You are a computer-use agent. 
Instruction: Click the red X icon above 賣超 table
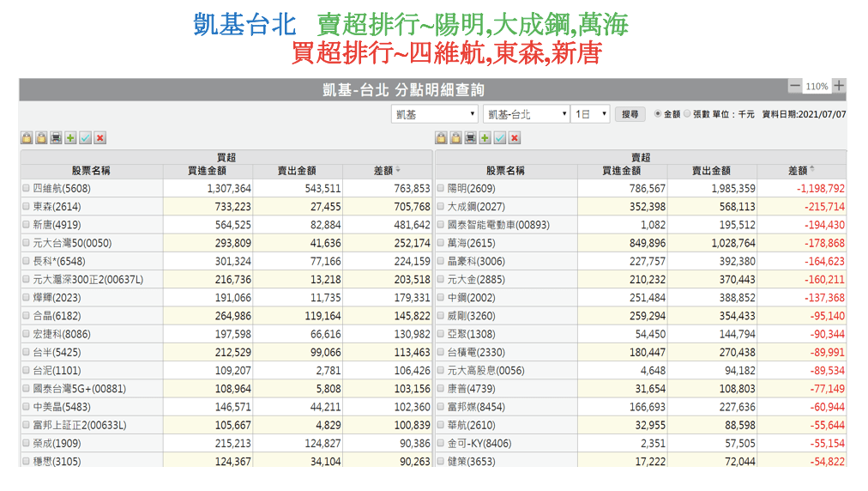click(515, 137)
